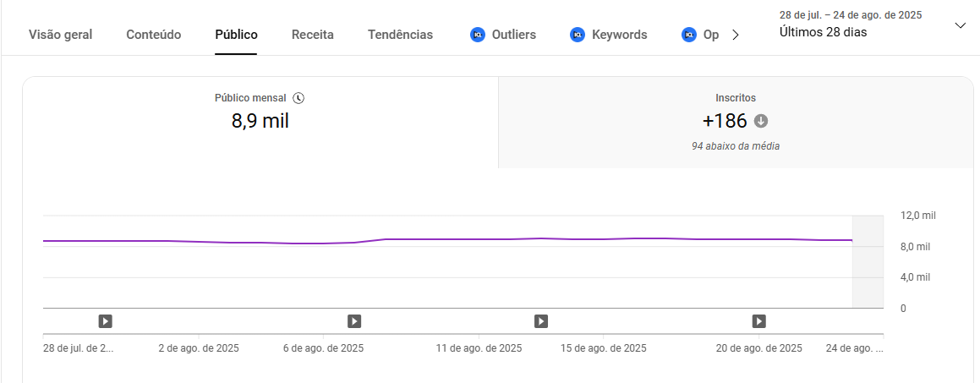Click the video marker near 20 de ago.

click(x=759, y=321)
